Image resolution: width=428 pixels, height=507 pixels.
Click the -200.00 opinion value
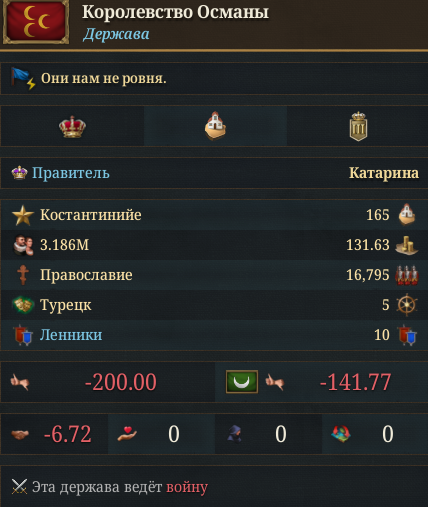[x=121, y=382]
